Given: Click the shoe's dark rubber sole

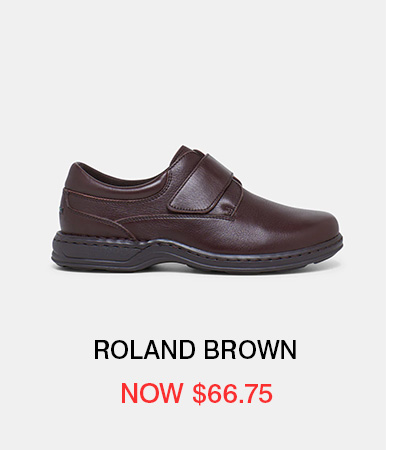Looking at the screenshot, I should (197, 253).
